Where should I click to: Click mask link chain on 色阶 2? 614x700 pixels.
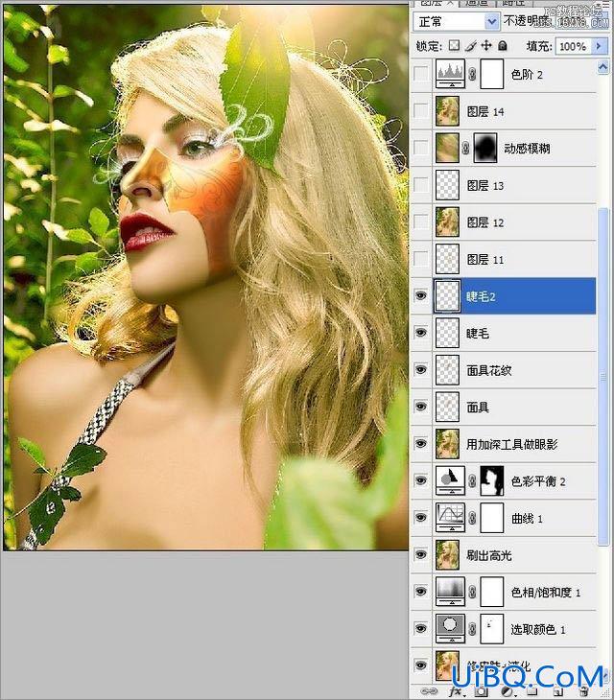coord(472,74)
